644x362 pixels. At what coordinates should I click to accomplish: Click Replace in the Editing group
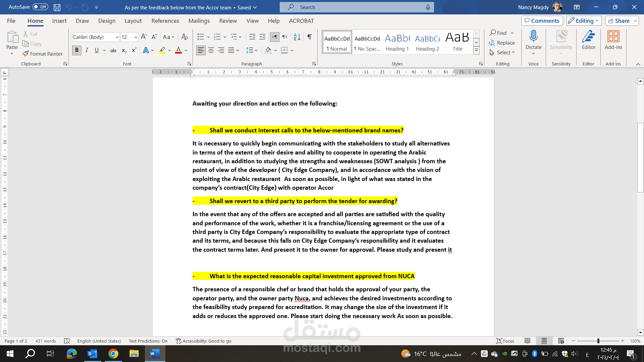(x=502, y=43)
